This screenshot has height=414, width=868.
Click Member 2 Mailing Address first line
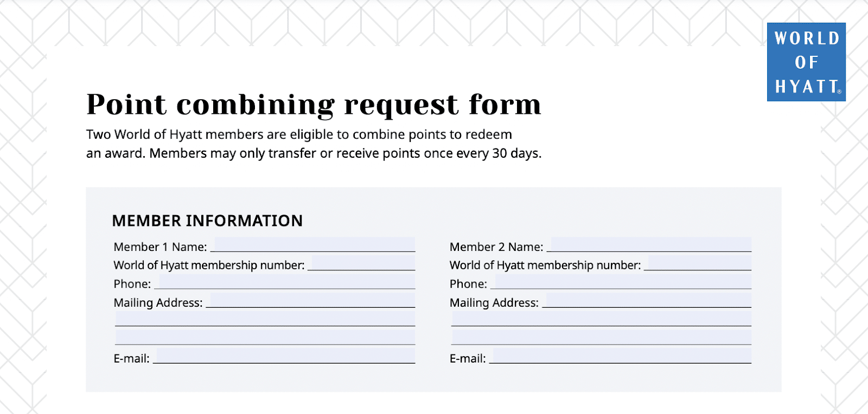(x=648, y=301)
